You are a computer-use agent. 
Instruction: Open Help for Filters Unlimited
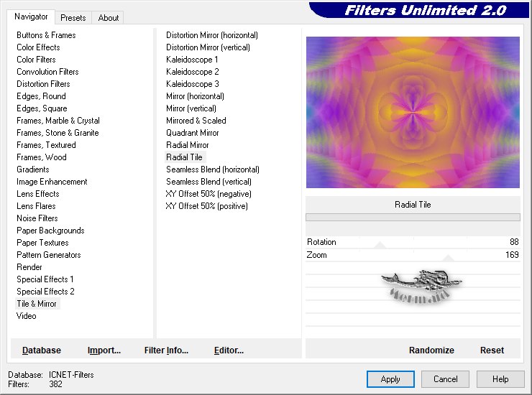tap(500, 379)
